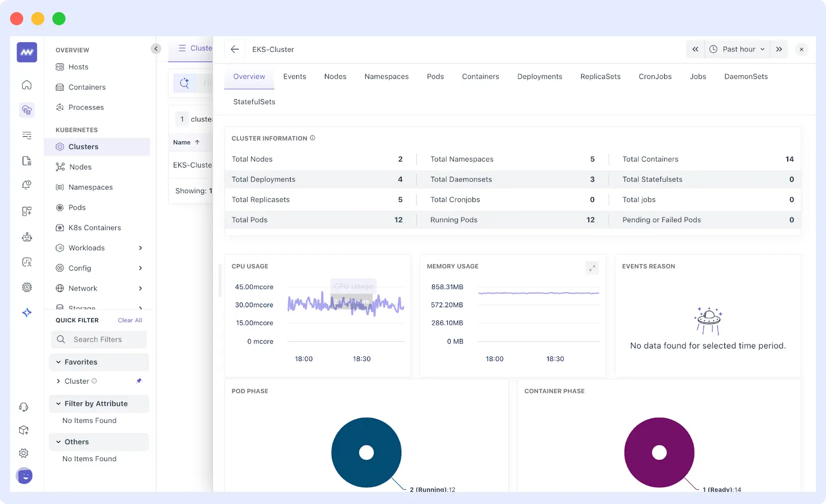Viewport: 826px width, 504px height.
Task: Click the headset support icon
Action: click(x=24, y=406)
